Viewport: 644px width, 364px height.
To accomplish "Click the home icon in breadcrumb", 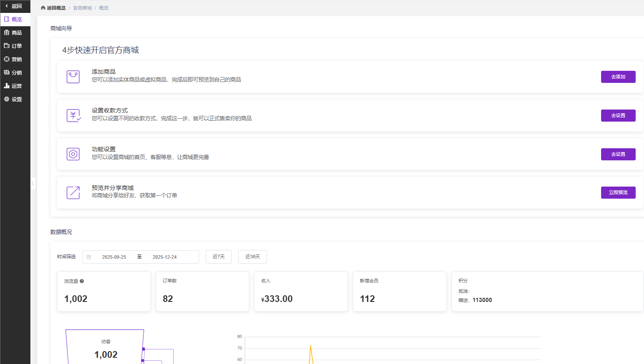I will [x=43, y=8].
